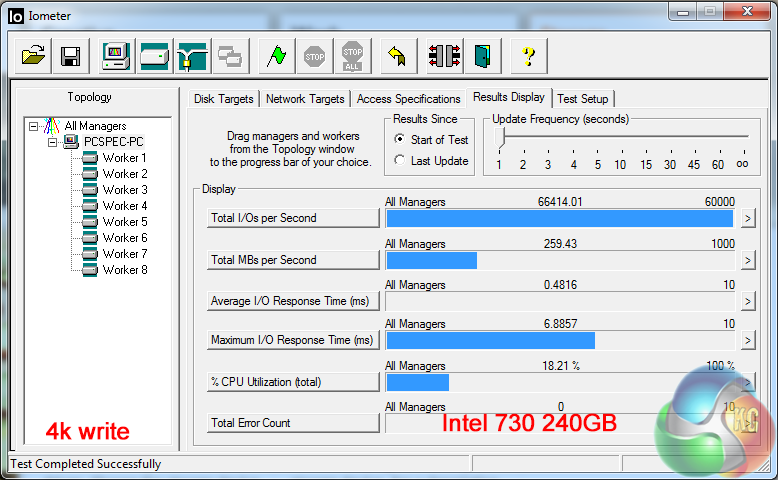Open arrow for Total MBs per Second
This screenshot has width=778, height=480.
[748, 260]
